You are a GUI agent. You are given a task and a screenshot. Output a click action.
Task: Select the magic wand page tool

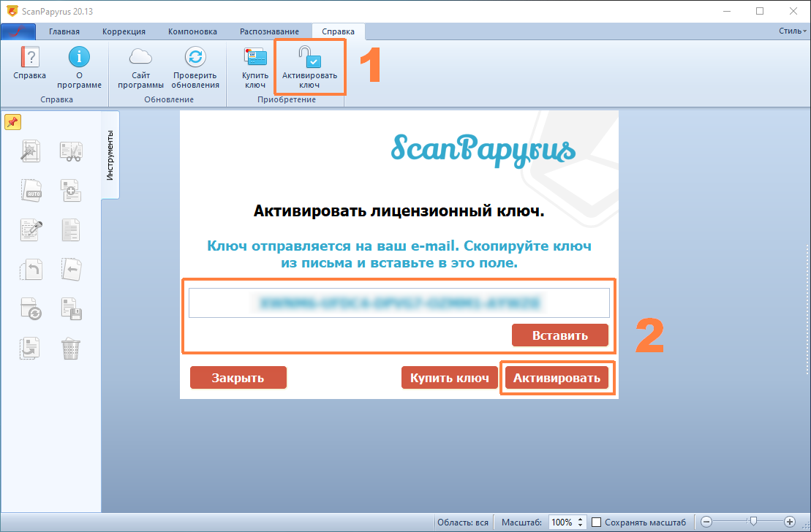(31, 151)
